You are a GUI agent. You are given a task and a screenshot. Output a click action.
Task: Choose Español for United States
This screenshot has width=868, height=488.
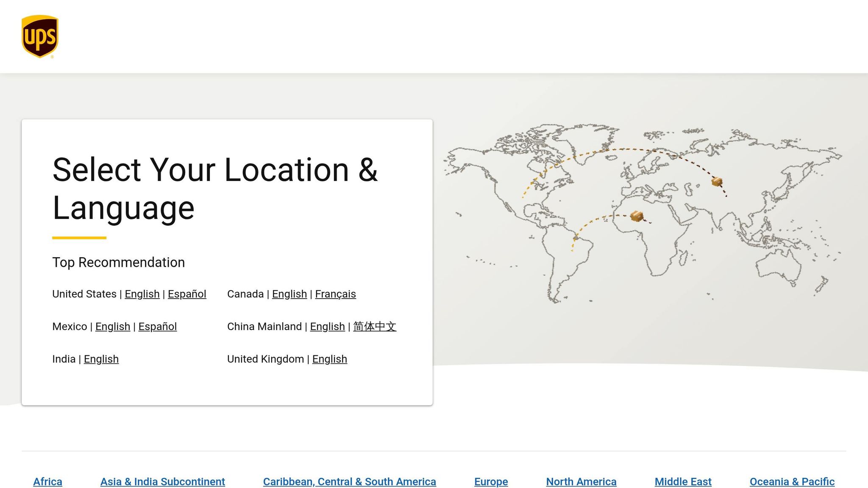click(x=187, y=294)
